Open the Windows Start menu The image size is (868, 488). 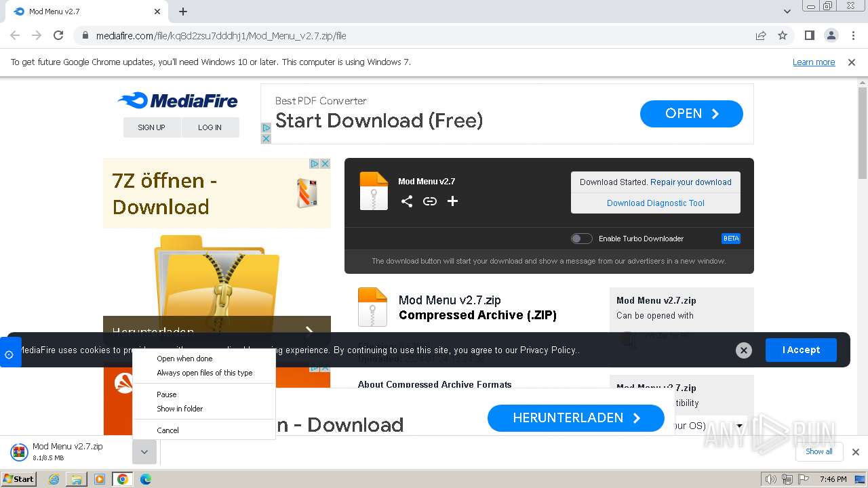[19, 479]
